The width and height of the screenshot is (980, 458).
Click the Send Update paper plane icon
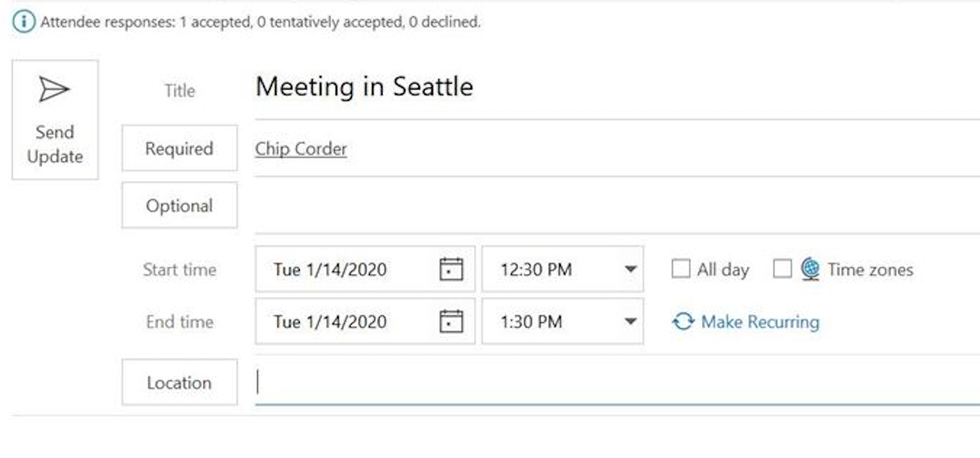pos(54,90)
